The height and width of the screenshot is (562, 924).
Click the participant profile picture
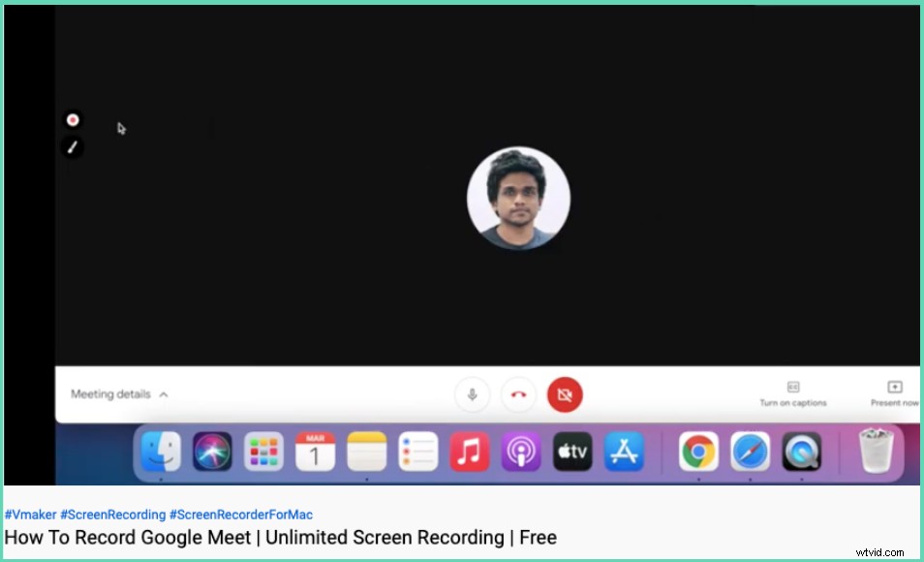(x=518, y=199)
